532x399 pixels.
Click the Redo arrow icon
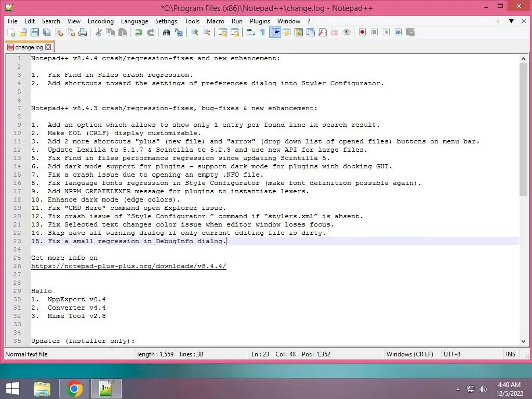click(150, 32)
